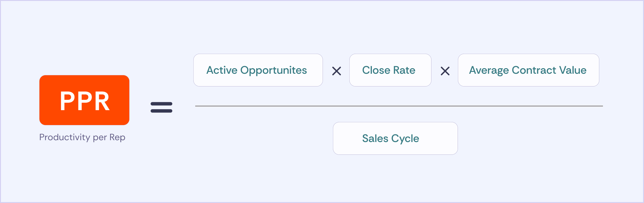Screen dimensions: 644x203
Task: Click the Sales Cycle box
Action: 395,138
